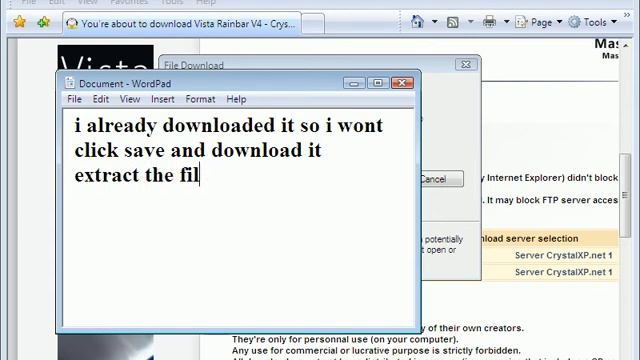Click Cancel in File Download dialog
The image size is (640, 360).
click(x=442, y=179)
